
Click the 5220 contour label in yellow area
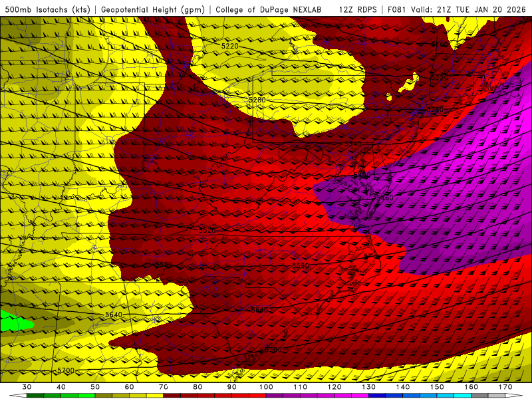[229, 46]
